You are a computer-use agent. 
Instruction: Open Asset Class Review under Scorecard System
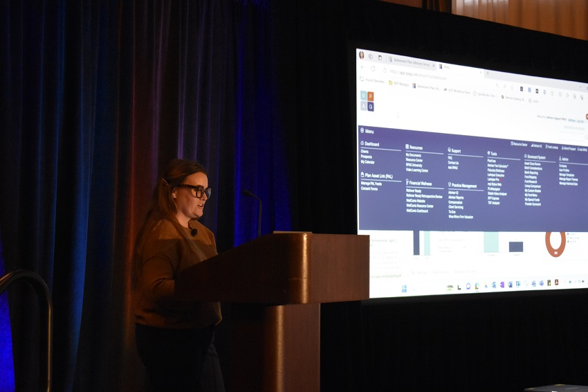tap(533, 164)
